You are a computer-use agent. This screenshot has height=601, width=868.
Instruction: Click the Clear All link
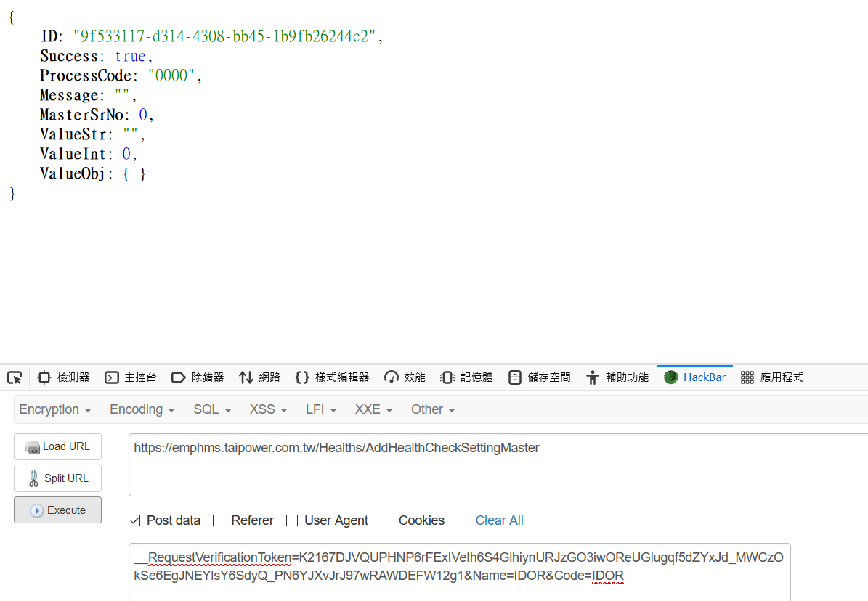tap(499, 520)
